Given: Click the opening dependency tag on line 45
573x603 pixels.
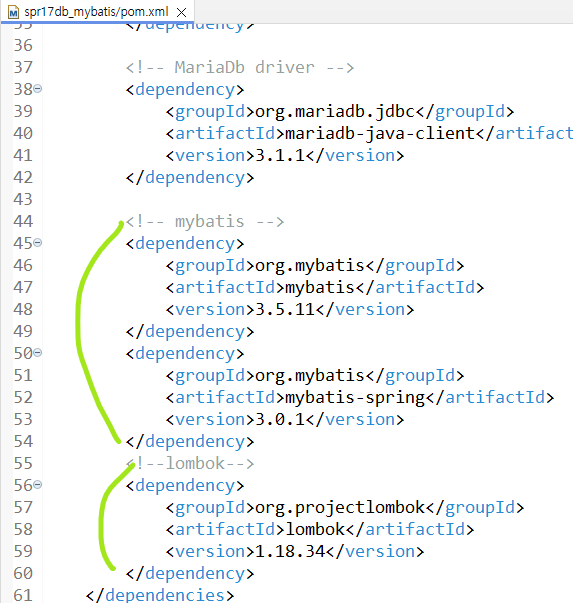Looking at the screenshot, I should click(185, 243).
